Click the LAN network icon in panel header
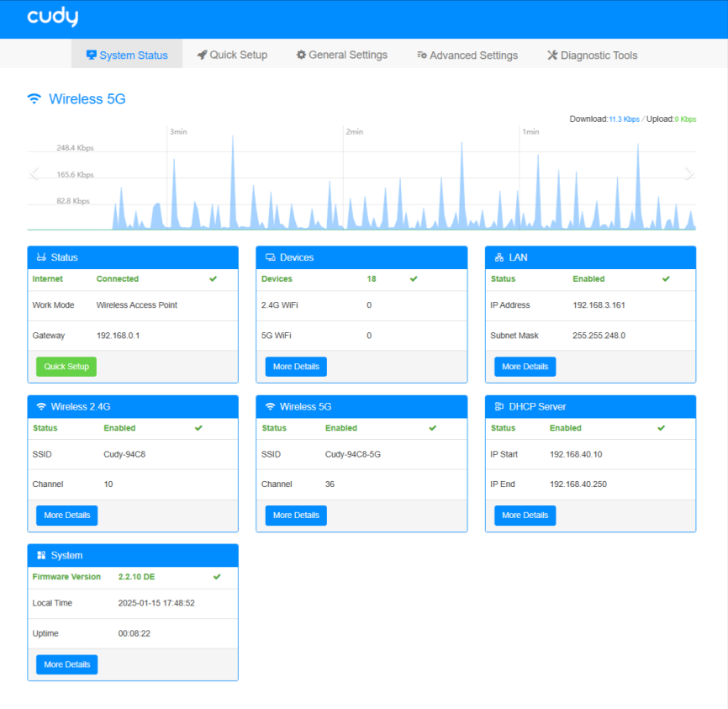This screenshot has height=709, width=728. pos(499,257)
